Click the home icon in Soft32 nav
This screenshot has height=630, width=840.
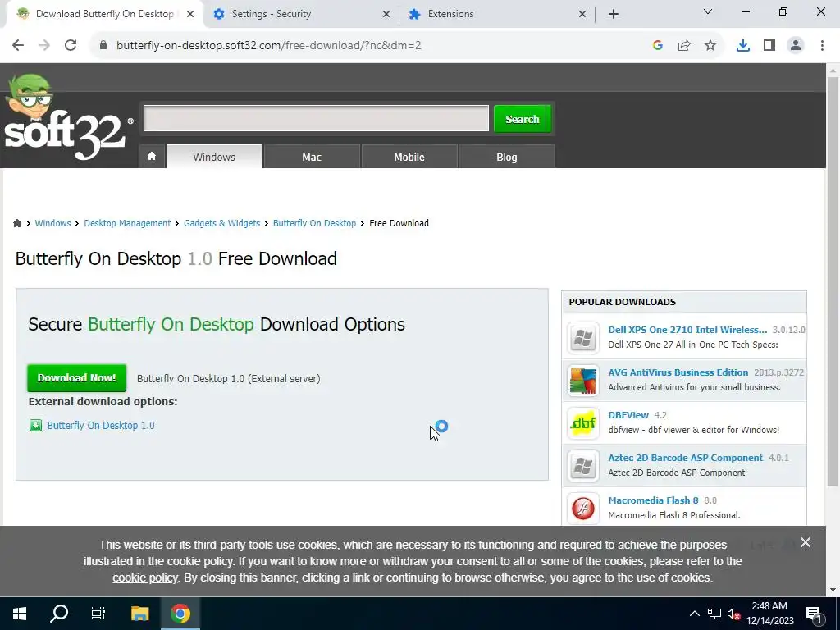click(152, 157)
